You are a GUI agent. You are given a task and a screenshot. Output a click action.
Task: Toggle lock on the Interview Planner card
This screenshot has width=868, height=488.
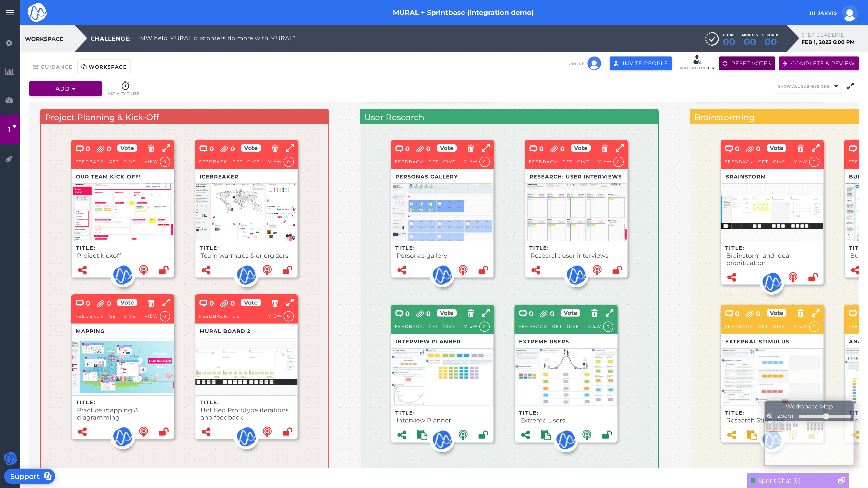tap(483, 435)
